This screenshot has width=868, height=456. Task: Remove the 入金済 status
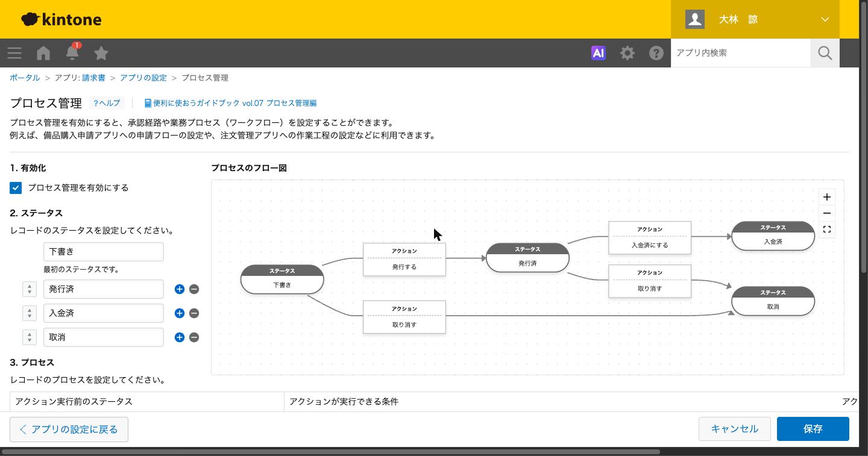[194, 313]
